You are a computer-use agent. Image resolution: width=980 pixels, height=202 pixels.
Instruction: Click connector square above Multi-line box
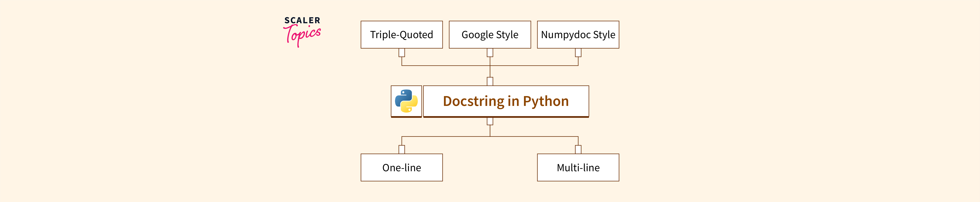578,149
